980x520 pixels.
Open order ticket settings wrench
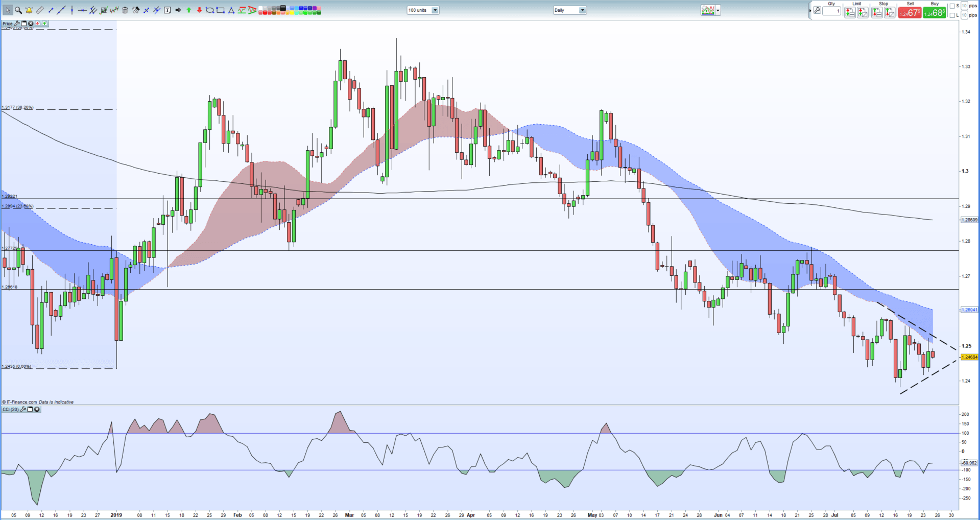coord(817,10)
